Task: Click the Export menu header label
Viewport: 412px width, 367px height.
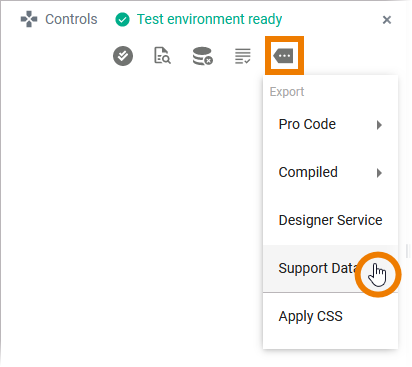Action: pyautogui.click(x=287, y=92)
